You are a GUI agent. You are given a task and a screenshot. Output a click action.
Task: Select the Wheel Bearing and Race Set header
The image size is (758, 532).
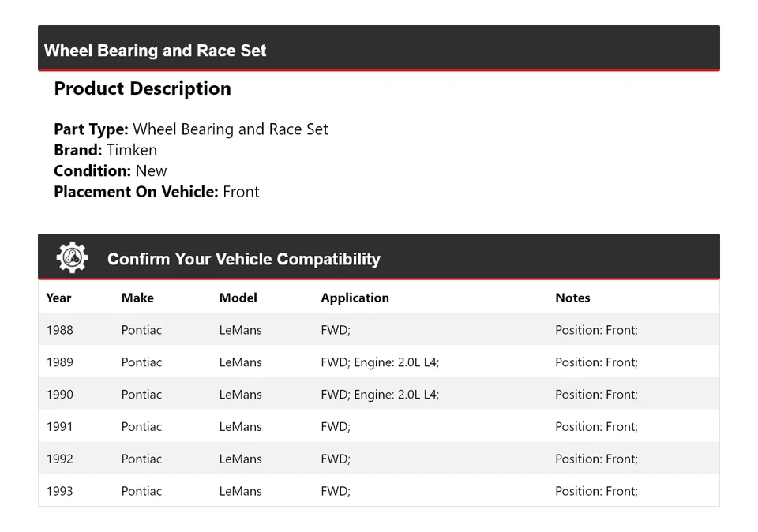coord(155,51)
